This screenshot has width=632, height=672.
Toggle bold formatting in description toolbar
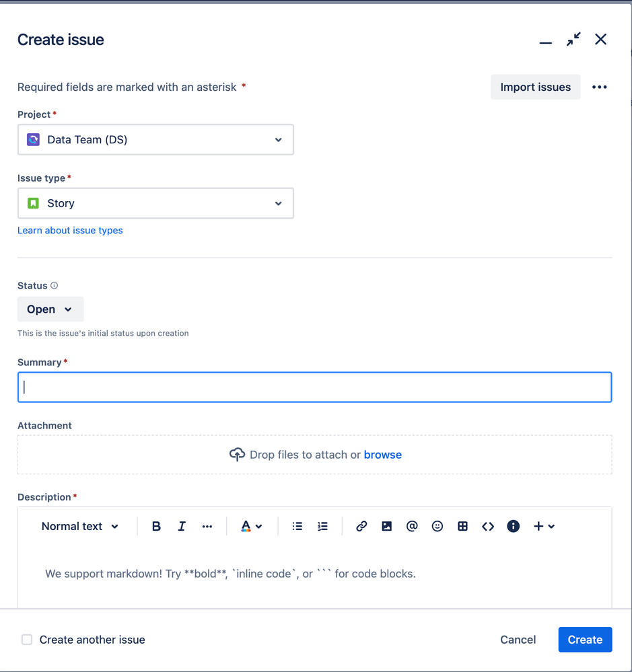tap(156, 527)
